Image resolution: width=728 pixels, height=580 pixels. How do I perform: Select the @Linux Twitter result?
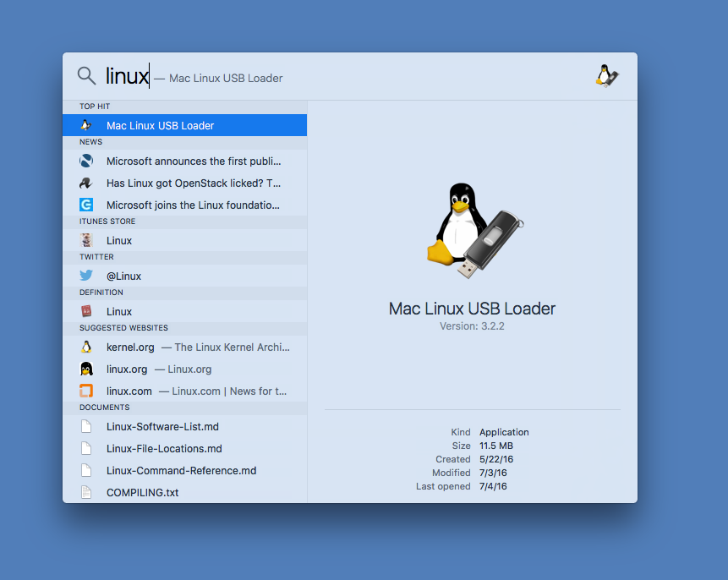tap(123, 276)
